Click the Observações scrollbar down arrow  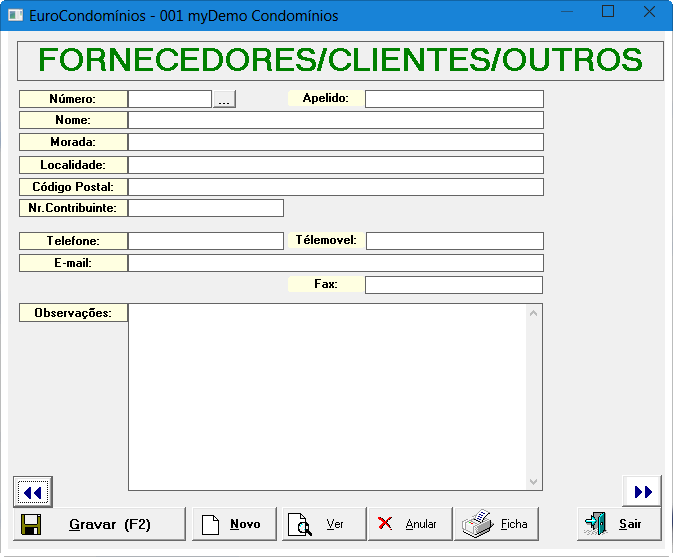pyautogui.click(x=534, y=482)
